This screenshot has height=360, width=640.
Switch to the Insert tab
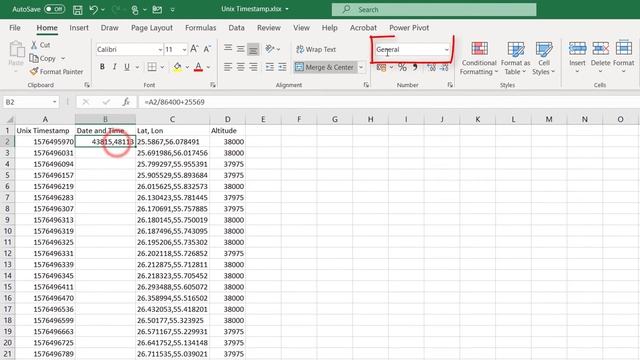79,28
